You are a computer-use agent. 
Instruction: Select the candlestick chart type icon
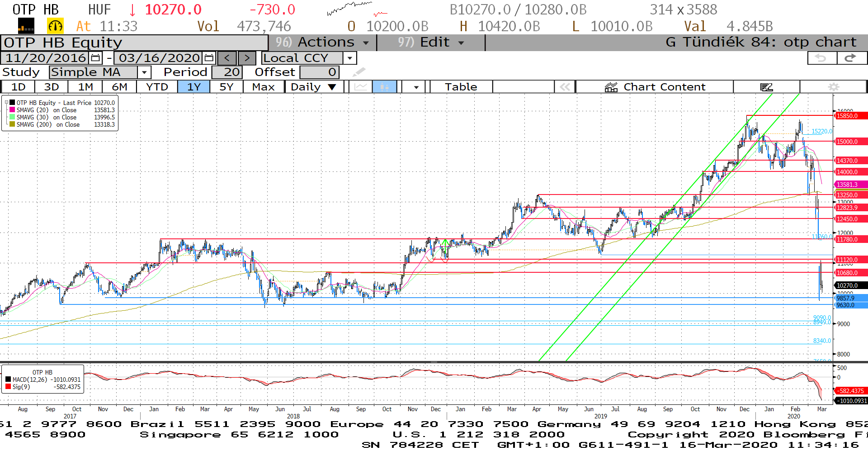[x=384, y=87]
